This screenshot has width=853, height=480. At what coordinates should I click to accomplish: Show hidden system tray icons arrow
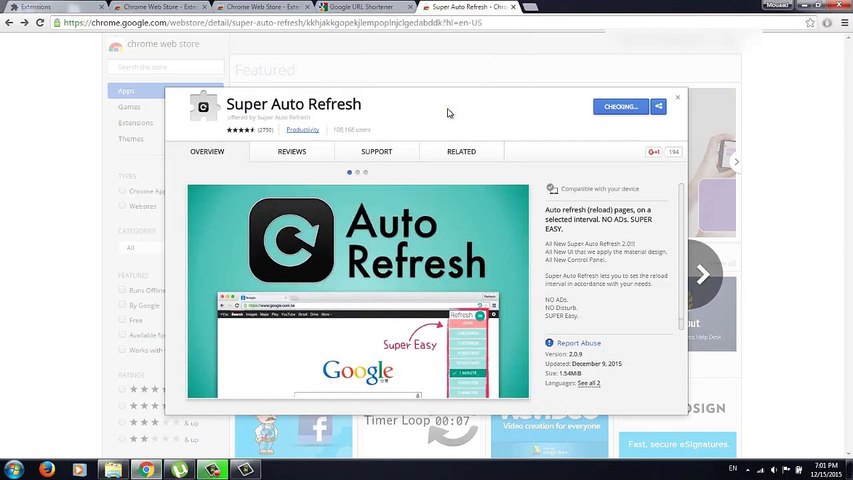747,470
